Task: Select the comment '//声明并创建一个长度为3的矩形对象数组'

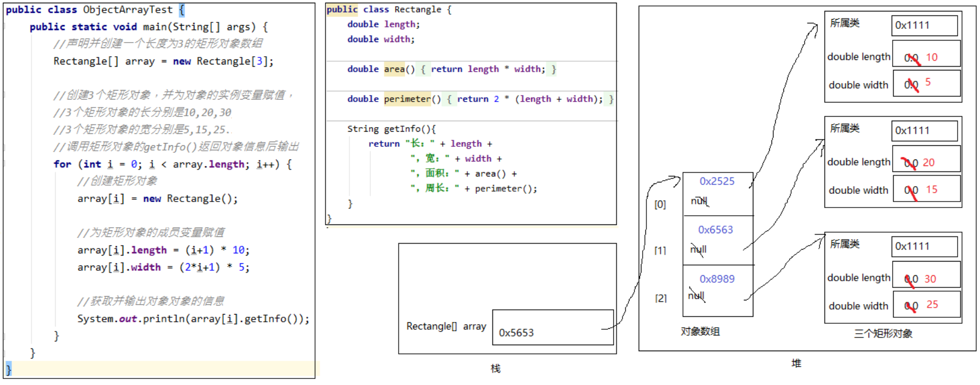Action: (158, 44)
